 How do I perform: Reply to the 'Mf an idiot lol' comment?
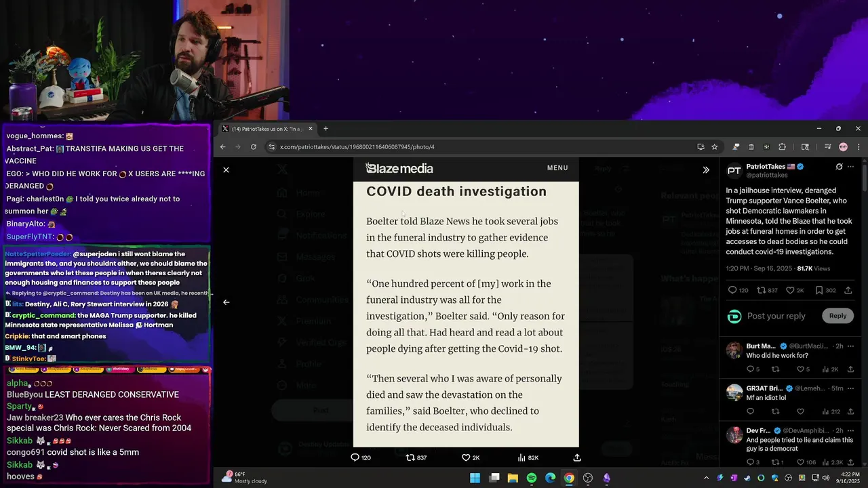point(751,411)
